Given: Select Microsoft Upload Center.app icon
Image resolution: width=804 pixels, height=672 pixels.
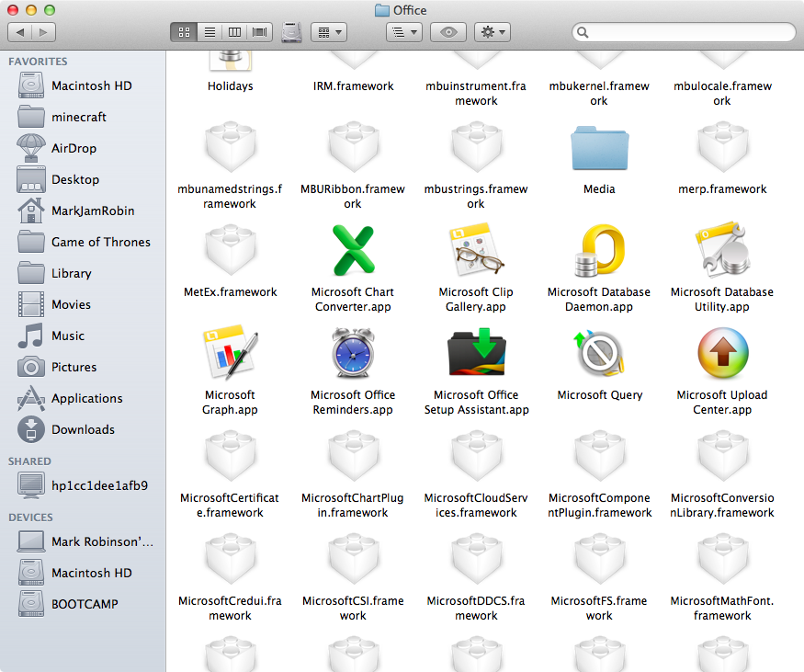Looking at the screenshot, I should coord(722,353).
